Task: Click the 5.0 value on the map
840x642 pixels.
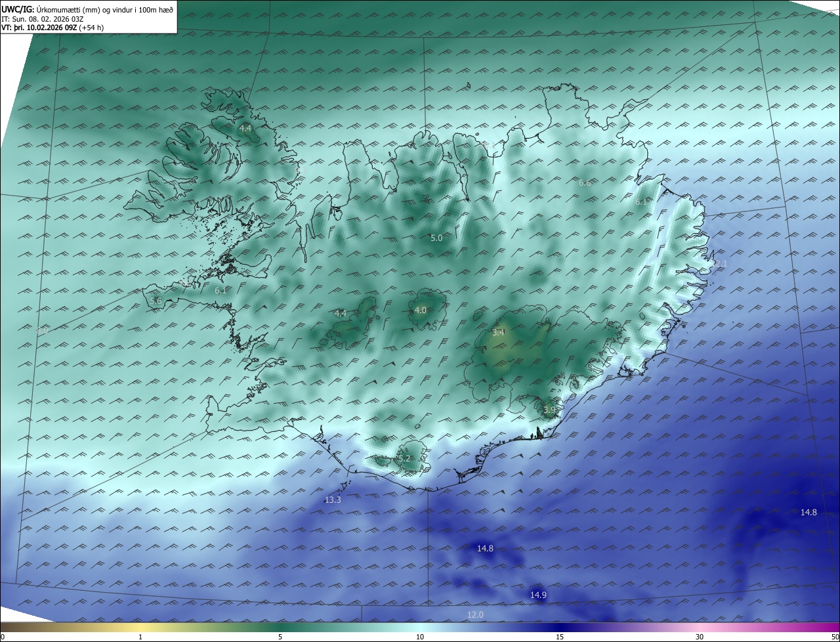Action: click(x=436, y=238)
